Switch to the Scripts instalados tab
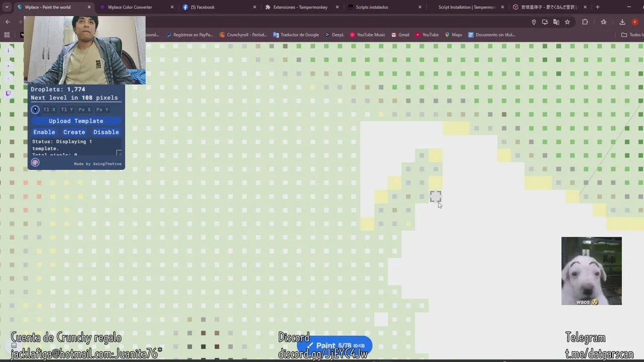 coord(385,7)
